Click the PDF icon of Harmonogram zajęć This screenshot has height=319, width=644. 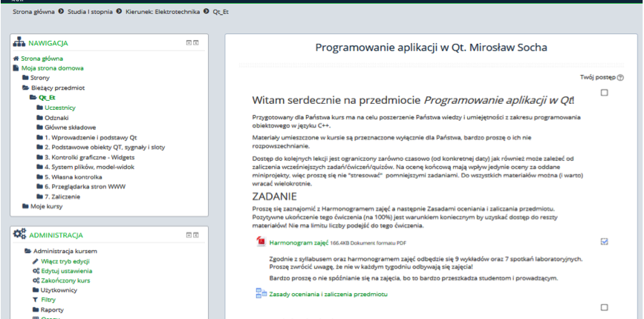click(261, 242)
